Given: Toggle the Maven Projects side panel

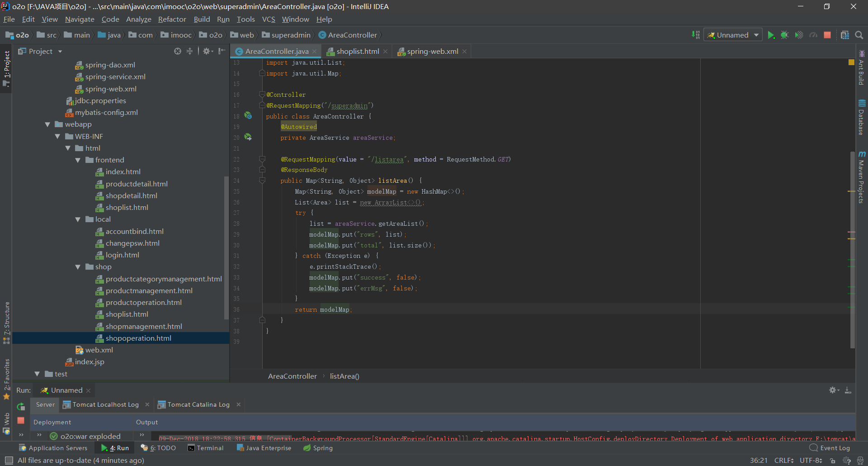Looking at the screenshot, I should click(x=862, y=177).
